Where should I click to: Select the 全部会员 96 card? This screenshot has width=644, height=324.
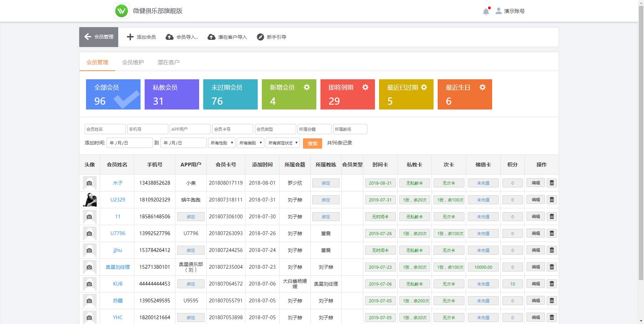[x=113, y=94]
